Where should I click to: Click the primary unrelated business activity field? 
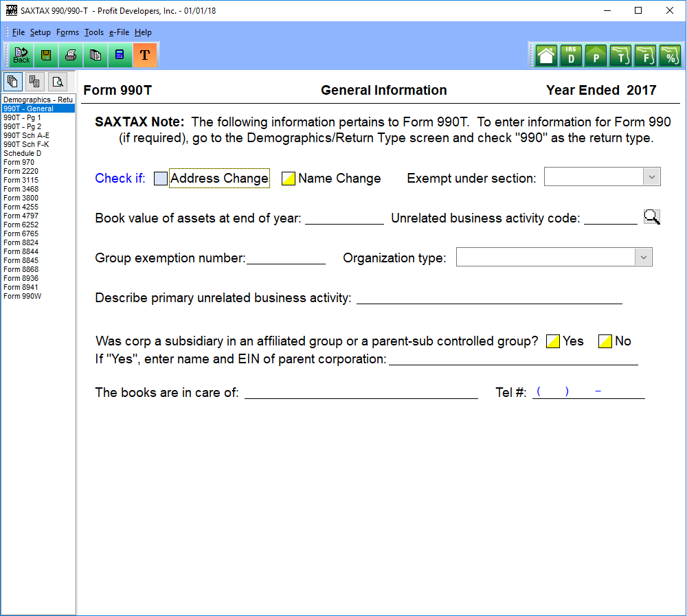[x=489, y=297]
